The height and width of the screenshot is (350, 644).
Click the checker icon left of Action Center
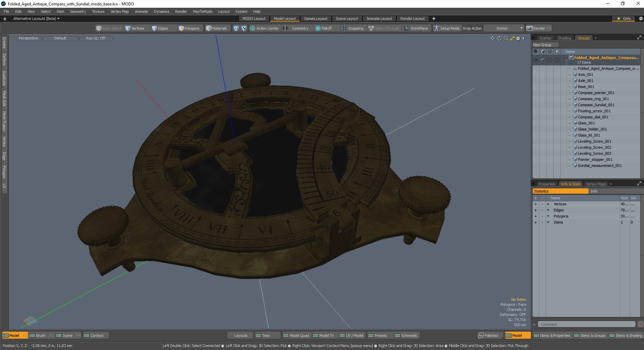pyautogui.click(x=244, y=28)
